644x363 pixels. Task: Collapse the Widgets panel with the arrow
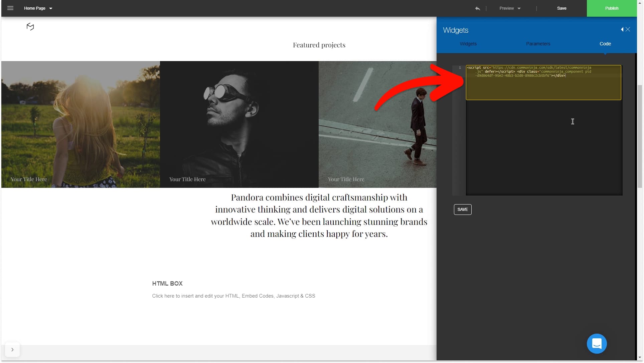pyautogui.click(x=622, y=29)
